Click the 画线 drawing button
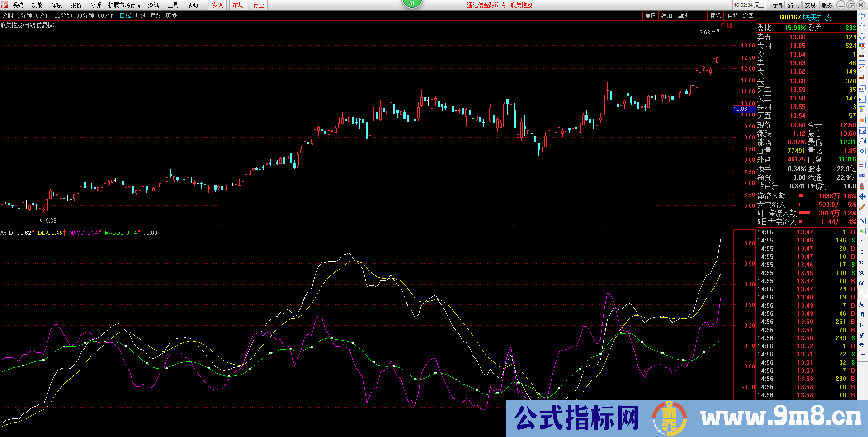Image resolution: width=868 pixels, height=437 pixels. 682,15
